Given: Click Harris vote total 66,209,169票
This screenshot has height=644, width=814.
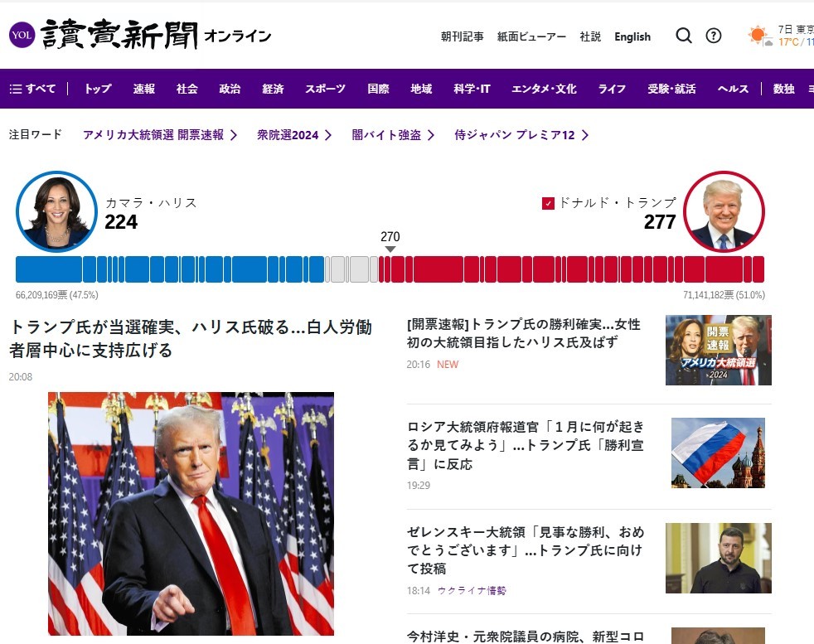Looking at the screenshot, I should tap(56, 295).
